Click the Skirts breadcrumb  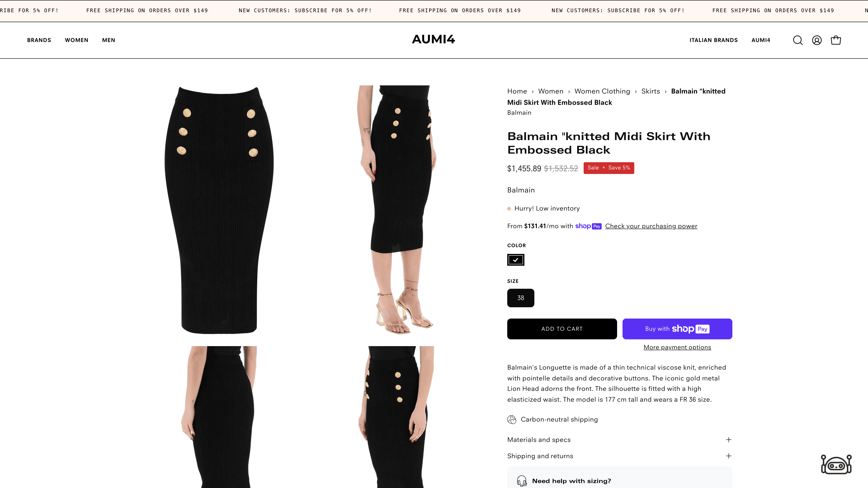[650, 91]
